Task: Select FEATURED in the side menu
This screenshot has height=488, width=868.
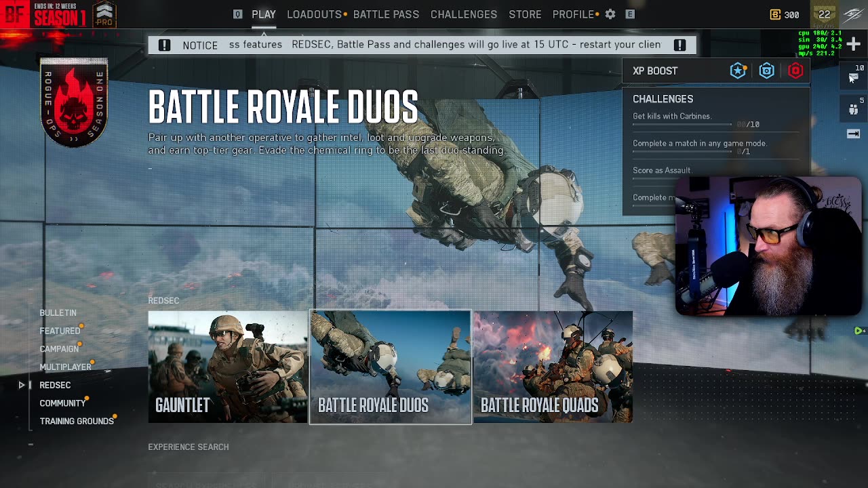Action: point(60,331)
